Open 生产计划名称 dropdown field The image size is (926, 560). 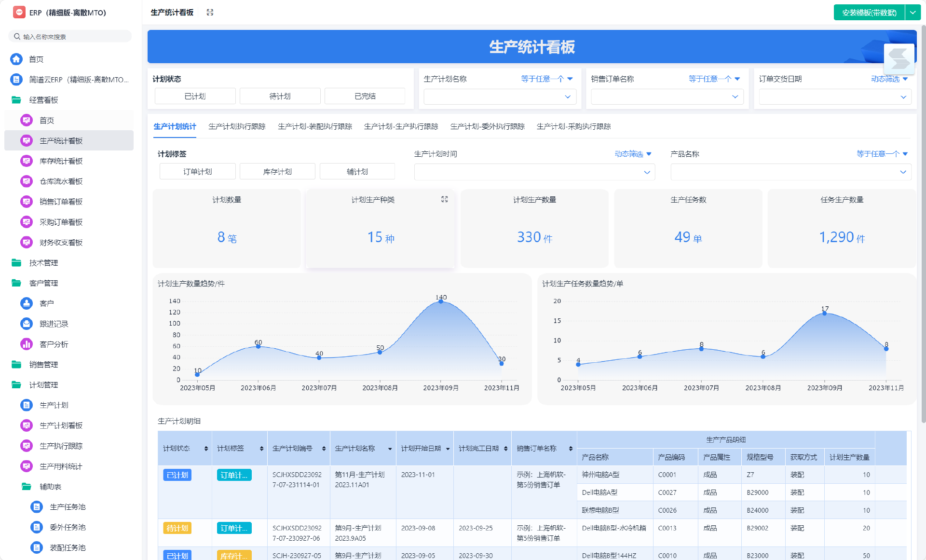[499, 97]
